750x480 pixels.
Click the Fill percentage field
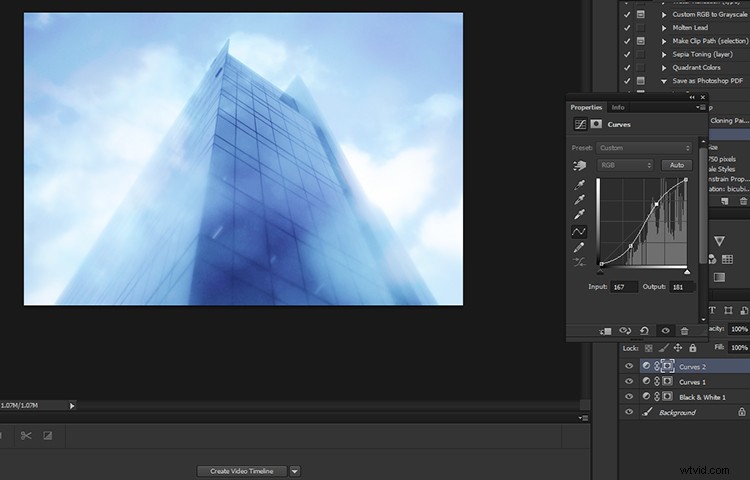739,348
